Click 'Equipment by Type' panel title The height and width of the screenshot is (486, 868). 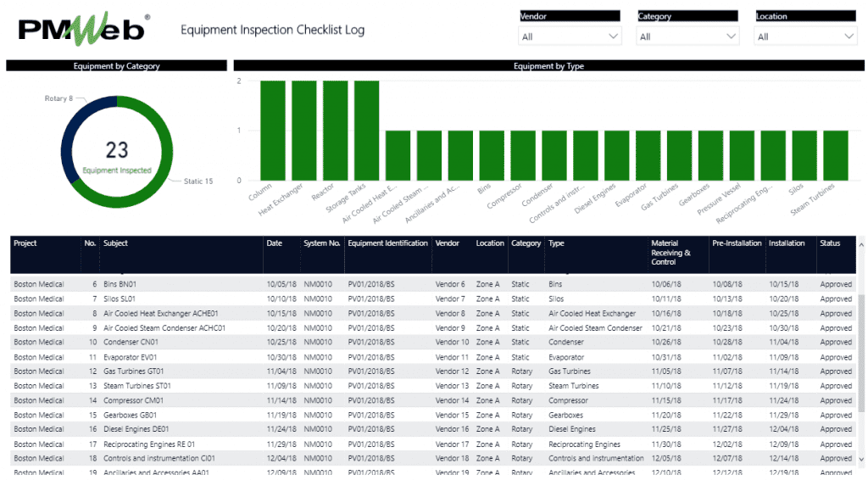[548, 66]
